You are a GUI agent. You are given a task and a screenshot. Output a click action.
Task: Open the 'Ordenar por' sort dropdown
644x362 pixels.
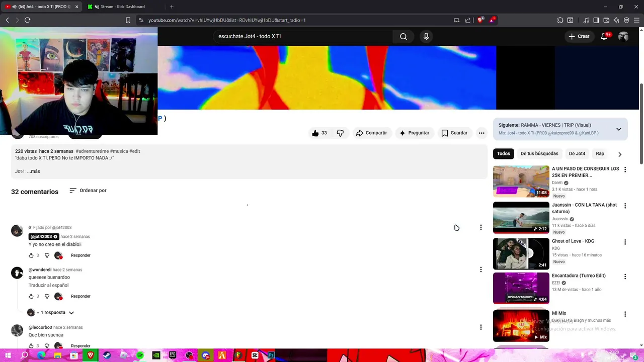coord(88,191)
